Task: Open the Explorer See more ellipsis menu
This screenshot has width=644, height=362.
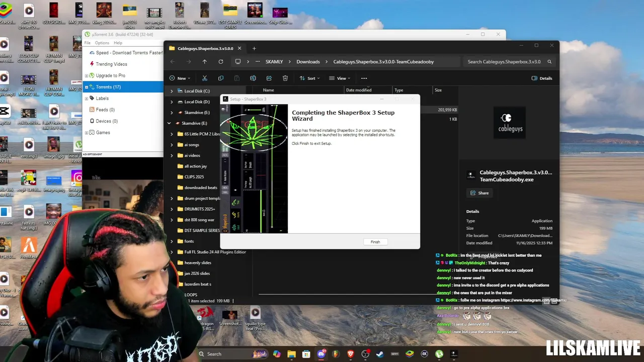Action: click(364, 78)
